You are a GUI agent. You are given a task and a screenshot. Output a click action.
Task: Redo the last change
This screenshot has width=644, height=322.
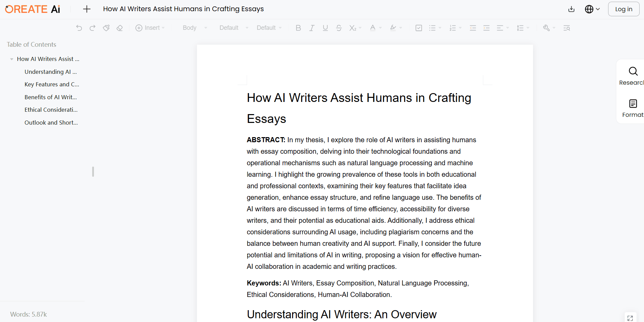coord(92,28)
